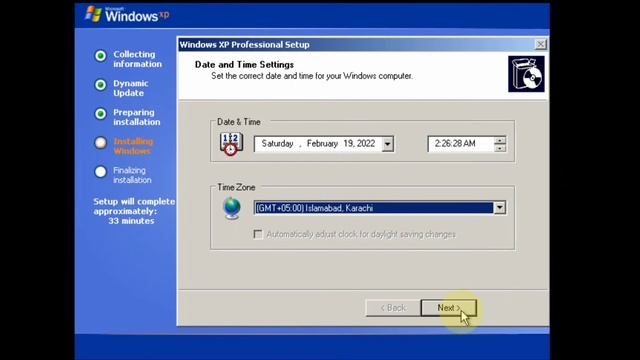The image size is (640, 360).
Task: Click the Installing Windows step indicator
Action: point(100,143)
